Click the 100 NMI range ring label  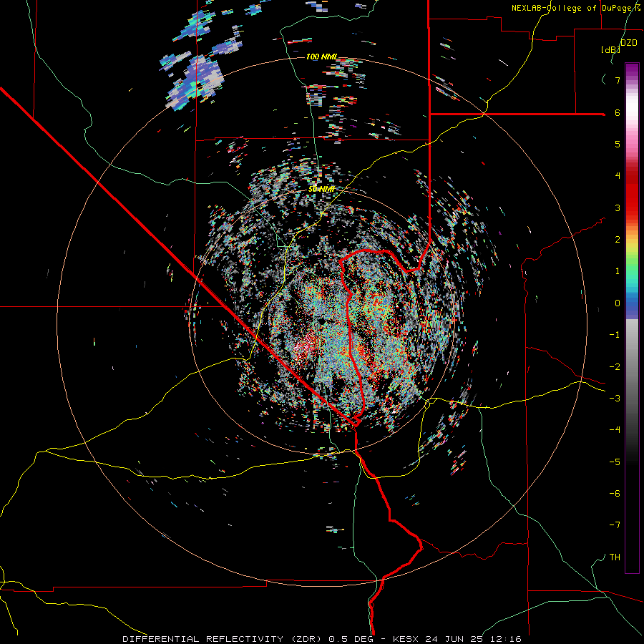point(322,57)
